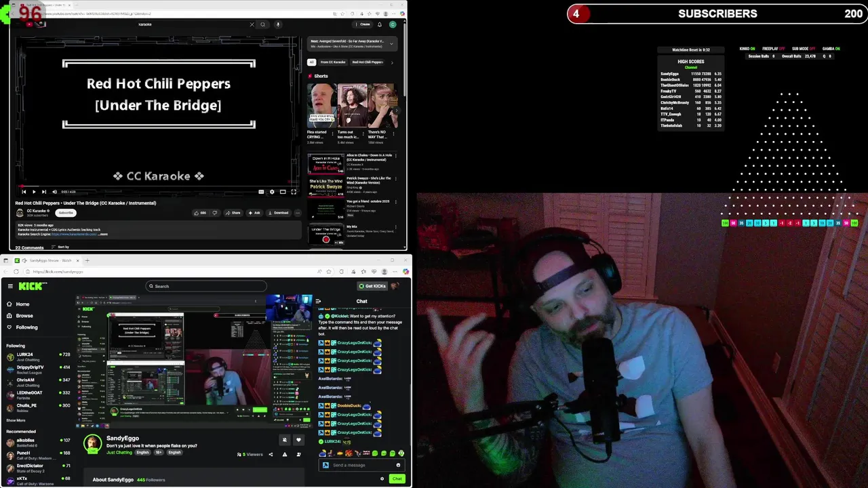
Task: Open the emote picker in the chat box
Action: 398,465
